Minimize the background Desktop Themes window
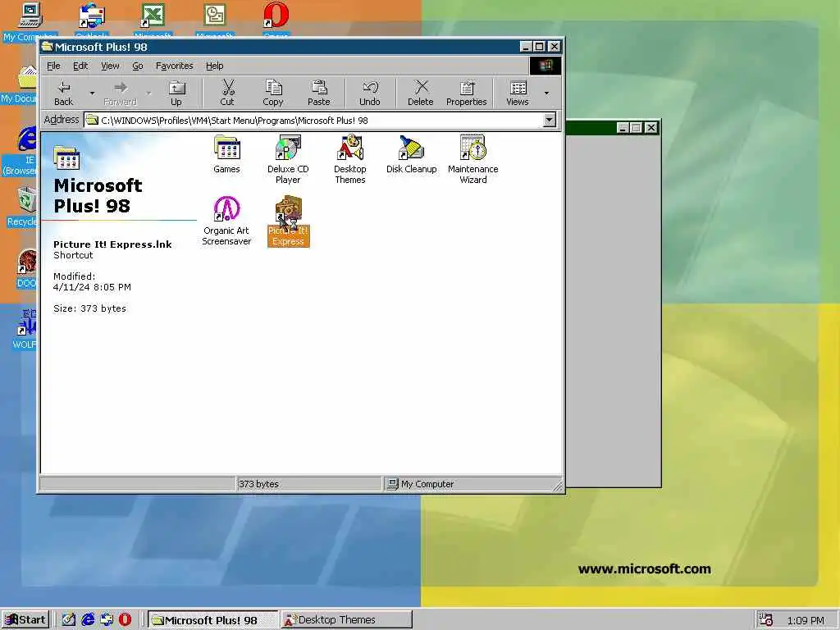This screenshot has height=630, width=840. click(x=623, y=127)
